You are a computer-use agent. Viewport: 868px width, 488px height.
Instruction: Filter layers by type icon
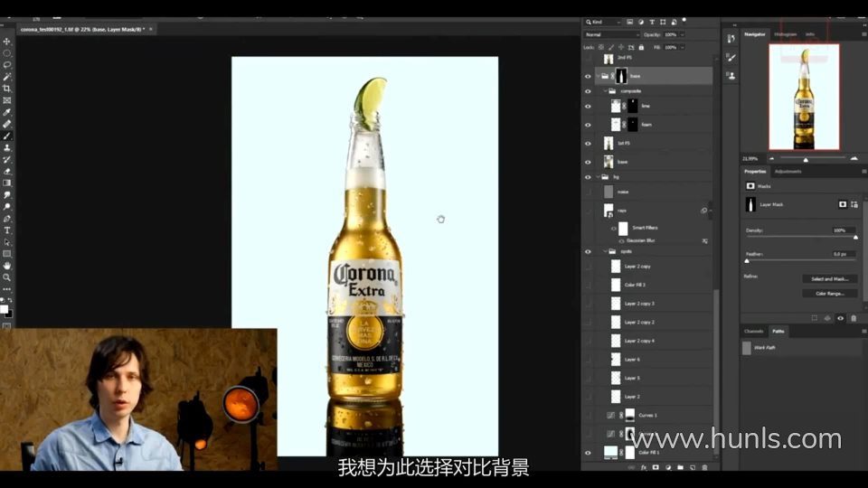652,22
